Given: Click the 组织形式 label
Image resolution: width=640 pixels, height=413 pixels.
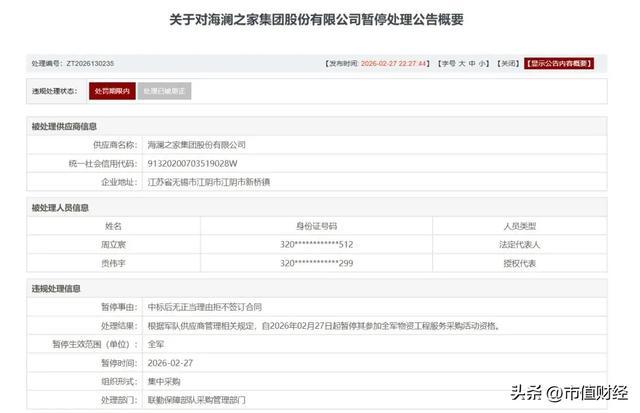Looking at the screenshot, I should click(x=119, y=382).
